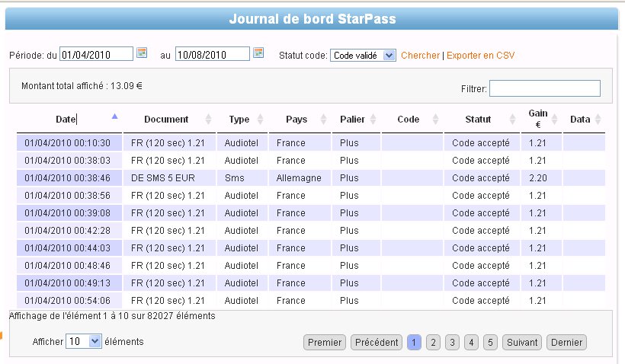
Task: Click the Allemagne country cell
Action: pyautogui.click(x=299, y=177)
